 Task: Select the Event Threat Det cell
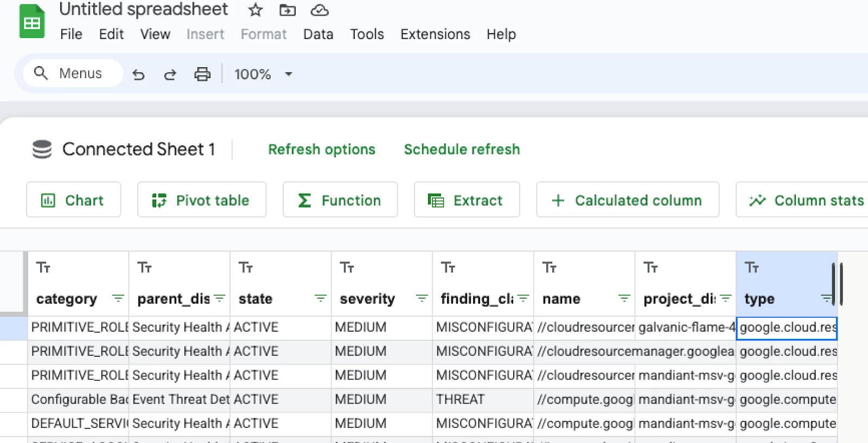pyautogui.click(x=180, y=400)
